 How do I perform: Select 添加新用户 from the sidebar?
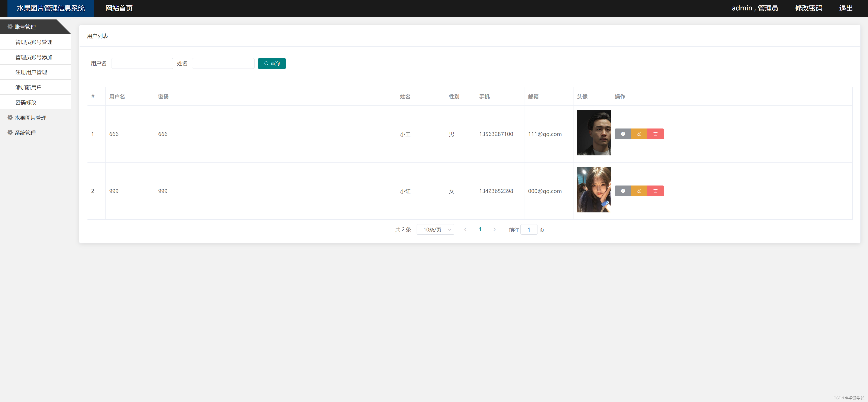28,87
